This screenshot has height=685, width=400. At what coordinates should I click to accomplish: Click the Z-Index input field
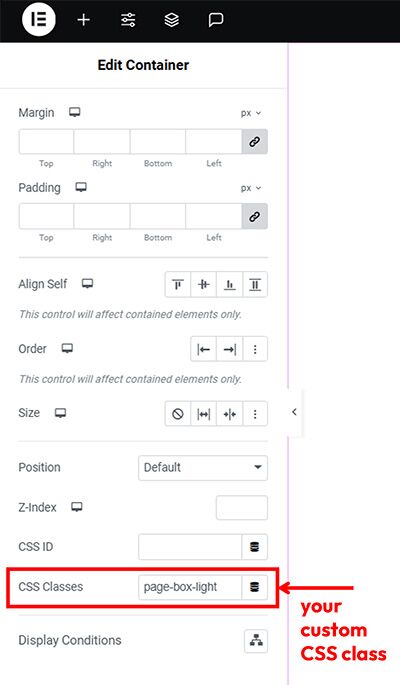241,507
